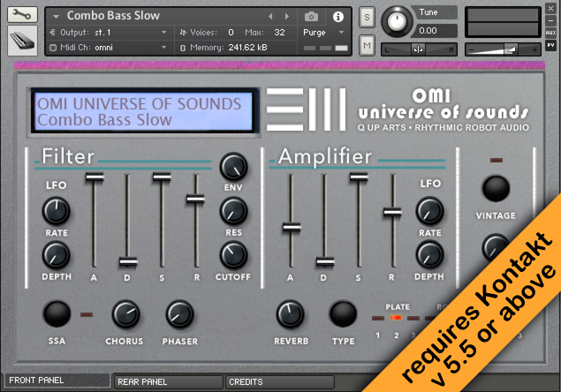Click the Amplifier LFO Depth knob
The width and height of the screenshot is (561, 392).
click(x=429, y=254)
